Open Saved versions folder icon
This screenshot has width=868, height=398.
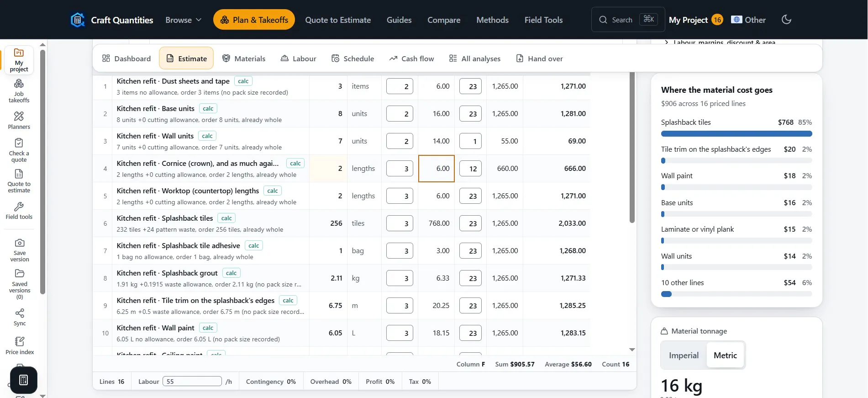pyautogui.click(x=20, y=284)
